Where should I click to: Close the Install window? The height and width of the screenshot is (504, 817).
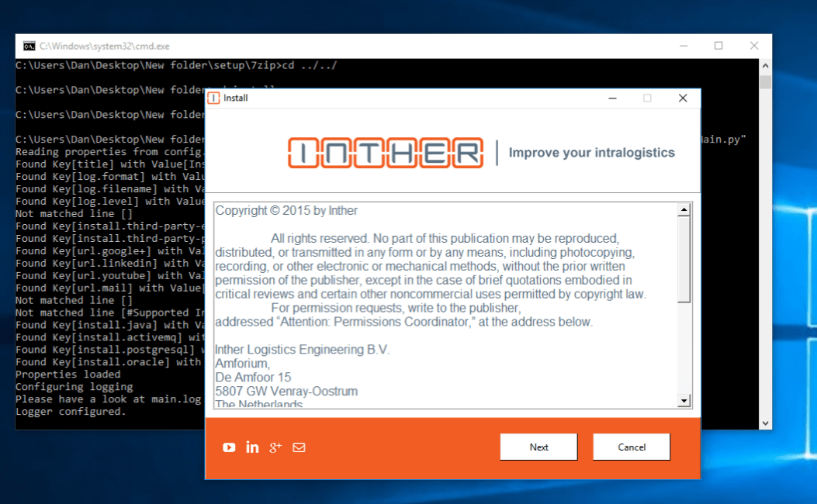point(683,98)
